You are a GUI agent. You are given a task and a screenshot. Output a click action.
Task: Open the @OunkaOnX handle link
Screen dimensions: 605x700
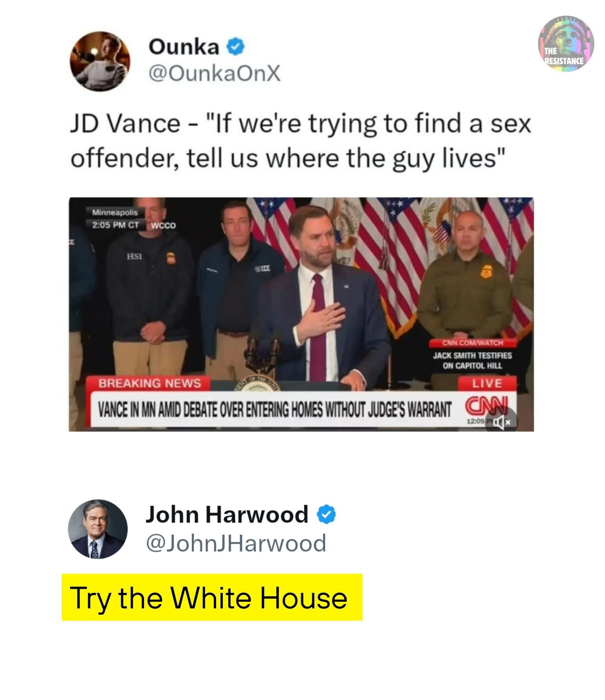coord(214,73)
